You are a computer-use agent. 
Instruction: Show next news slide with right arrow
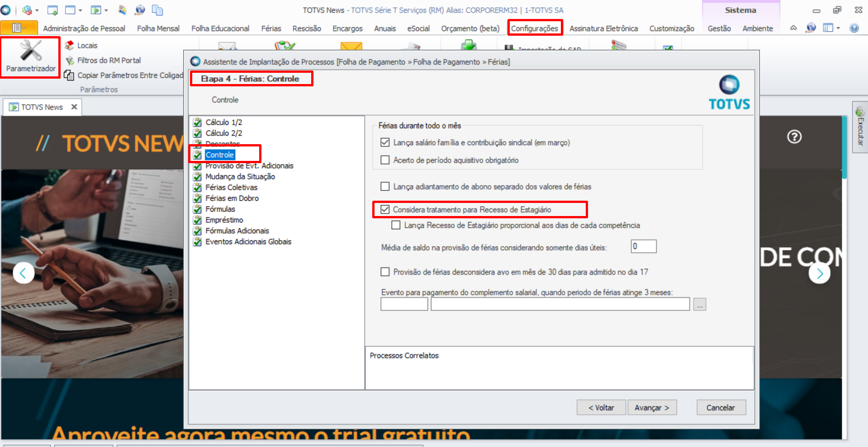point(820,273)
